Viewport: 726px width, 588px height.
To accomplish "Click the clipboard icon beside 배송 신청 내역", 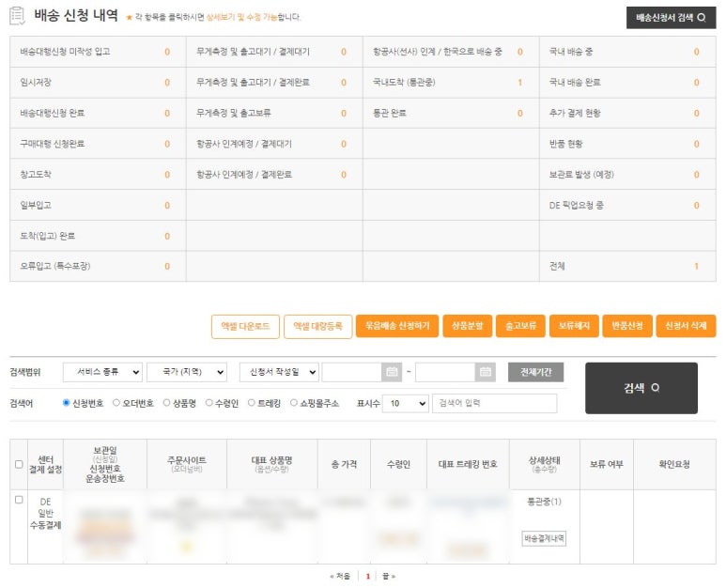I will coord(18,16).
